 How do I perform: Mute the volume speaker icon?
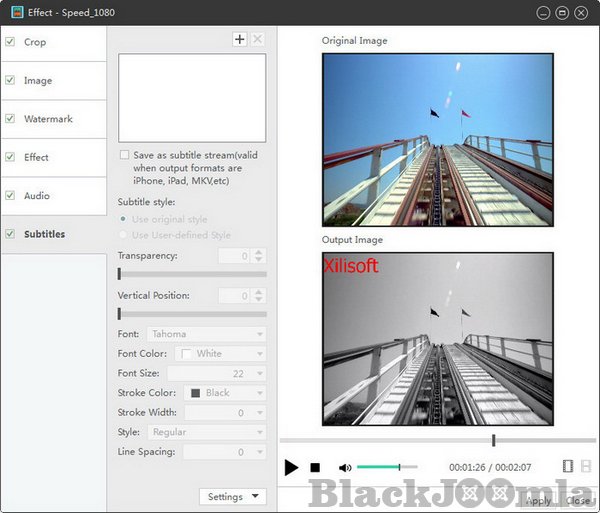pos(345,467)
